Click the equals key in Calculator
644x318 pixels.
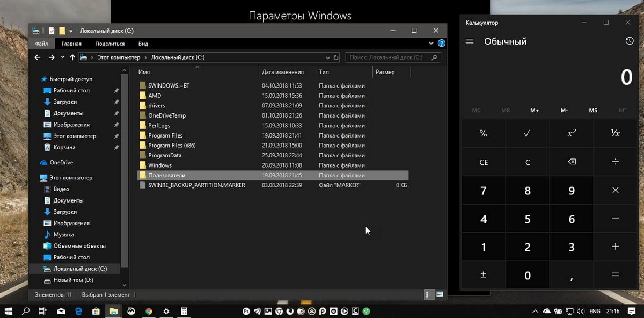[x=616, y=275]
